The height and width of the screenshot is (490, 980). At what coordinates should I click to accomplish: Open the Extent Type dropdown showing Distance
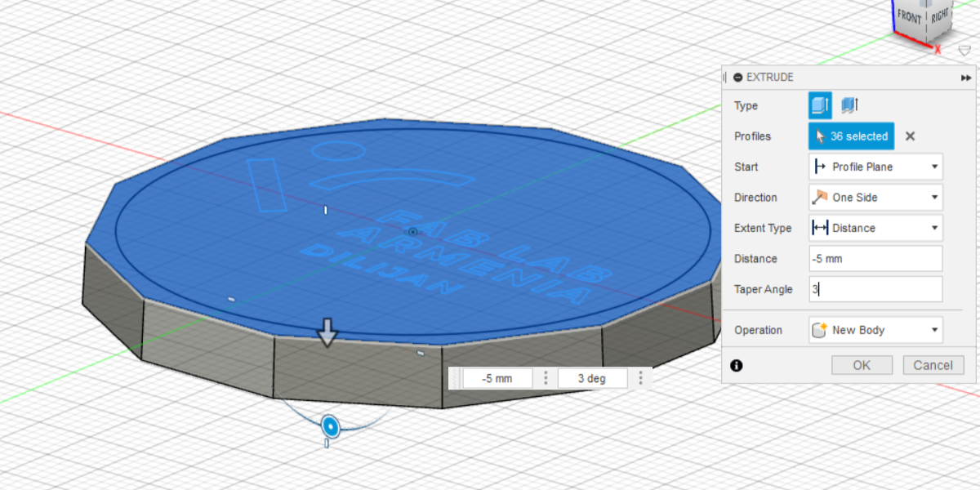(875, 228)
